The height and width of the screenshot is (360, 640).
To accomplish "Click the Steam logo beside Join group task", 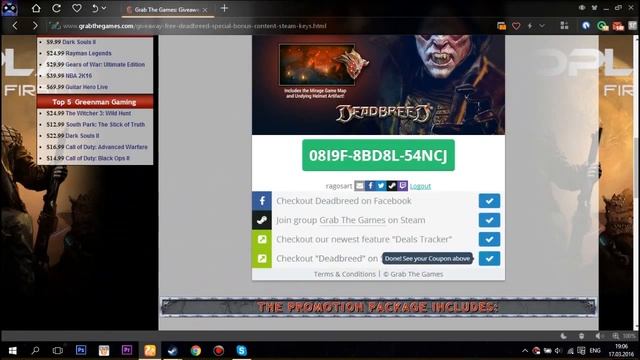I will pos(262,220).
